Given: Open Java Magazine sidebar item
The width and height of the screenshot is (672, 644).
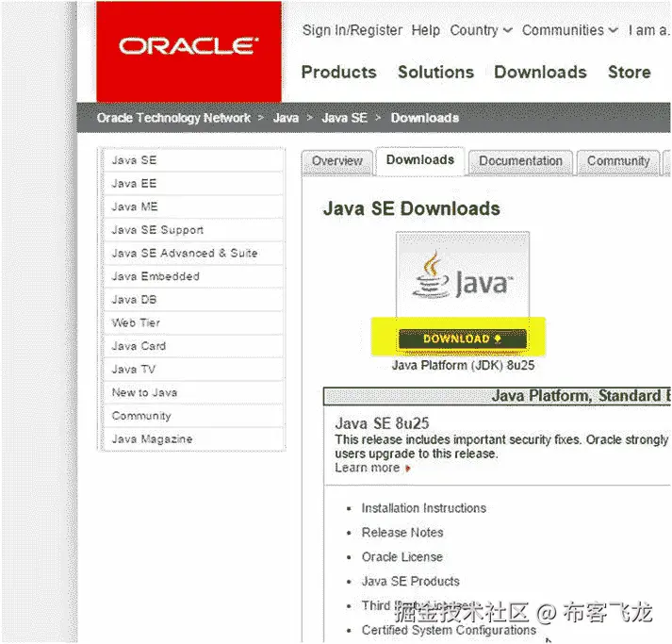Looking at the screenshot, I should pos(193,439).
